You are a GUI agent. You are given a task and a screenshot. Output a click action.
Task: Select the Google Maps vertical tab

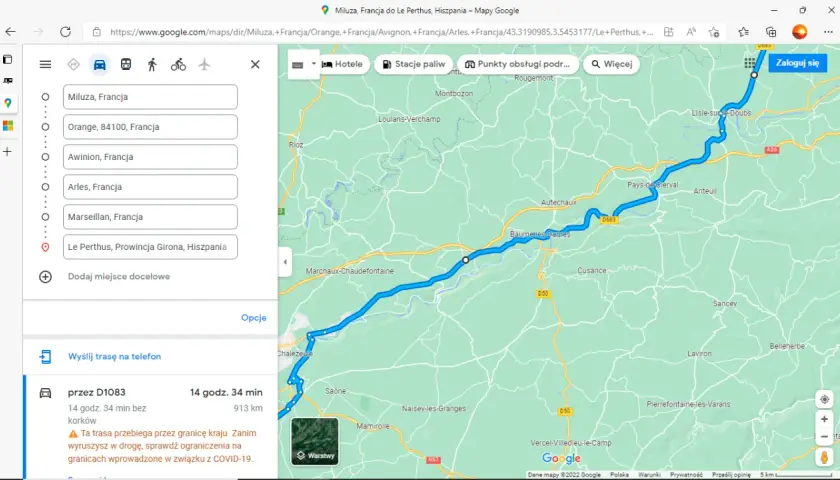[x=8, y=103]
